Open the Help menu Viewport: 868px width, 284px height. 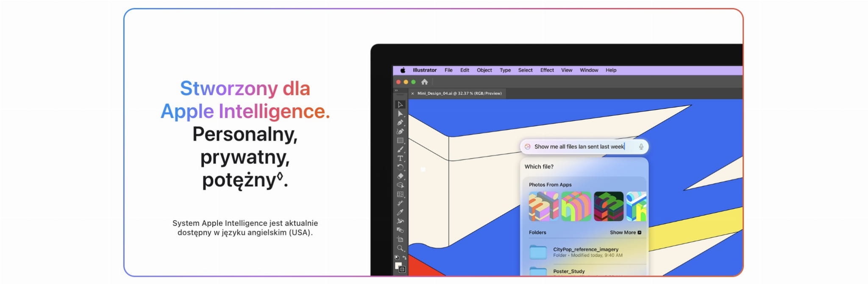[x=611, y=70]
